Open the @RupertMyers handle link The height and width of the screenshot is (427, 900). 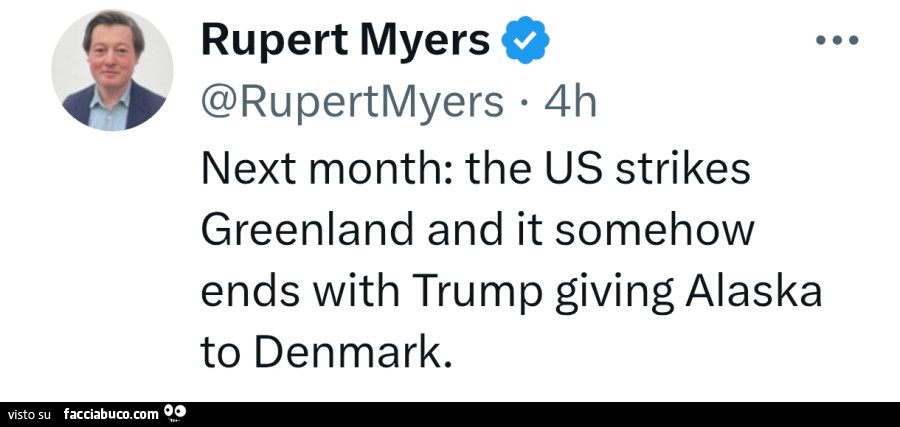352,101
